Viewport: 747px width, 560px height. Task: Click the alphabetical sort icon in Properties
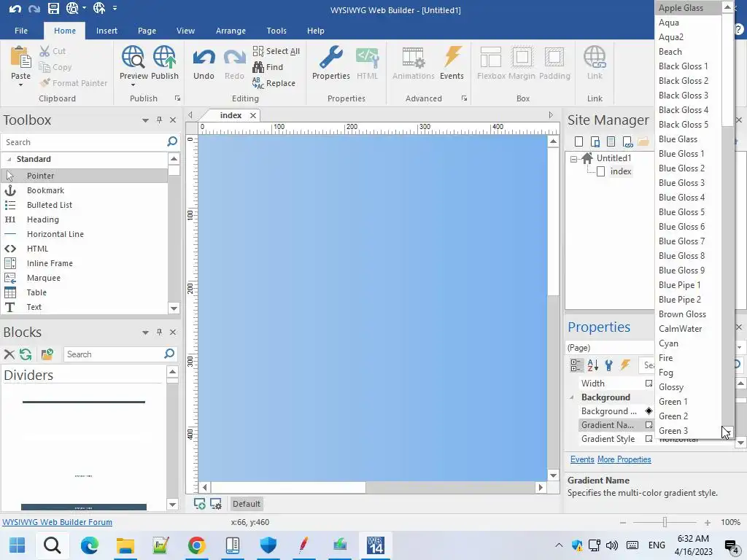coord(592,365)
